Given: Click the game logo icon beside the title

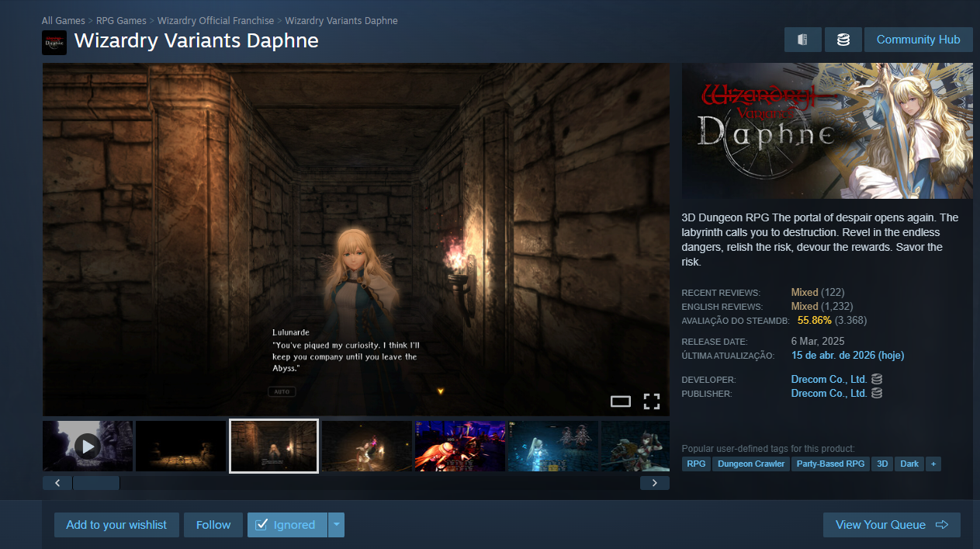Looking at the screenshot, I should point(54,42).
